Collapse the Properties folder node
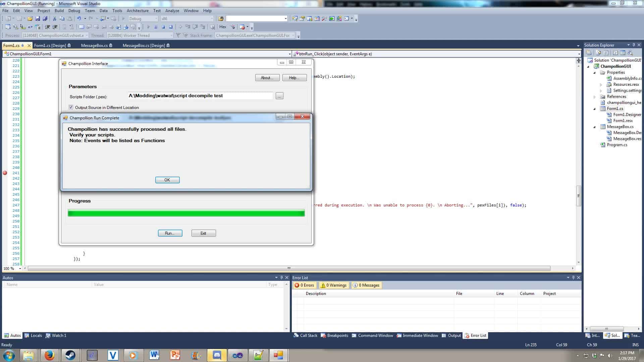 [x=595, y=72]
